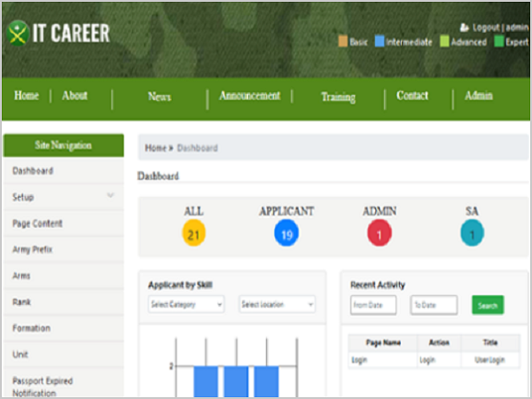532x399 pixels.
Task: Click the Site Navigation header
Action: pos(64,145)
